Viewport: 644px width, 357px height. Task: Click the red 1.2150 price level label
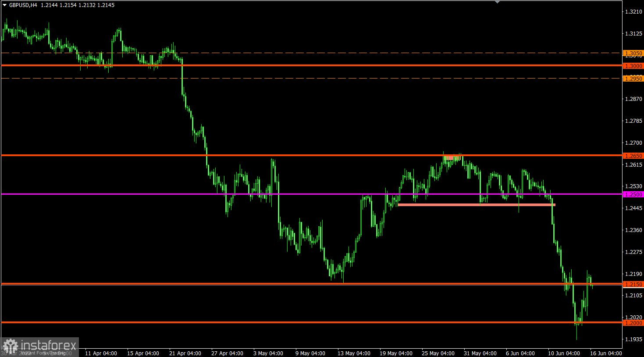(633, 284)
